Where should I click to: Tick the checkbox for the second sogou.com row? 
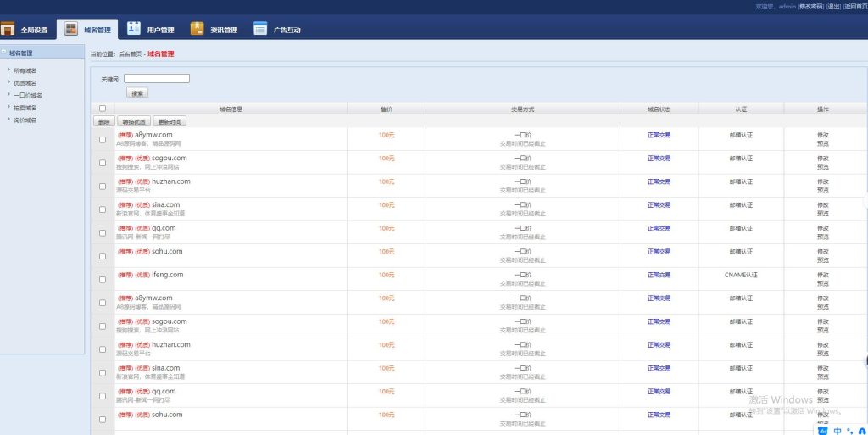pos(103,326)
